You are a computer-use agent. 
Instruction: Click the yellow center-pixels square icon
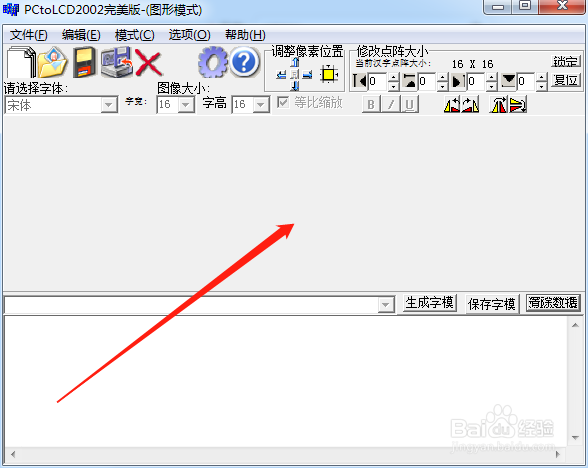(329, 74)
